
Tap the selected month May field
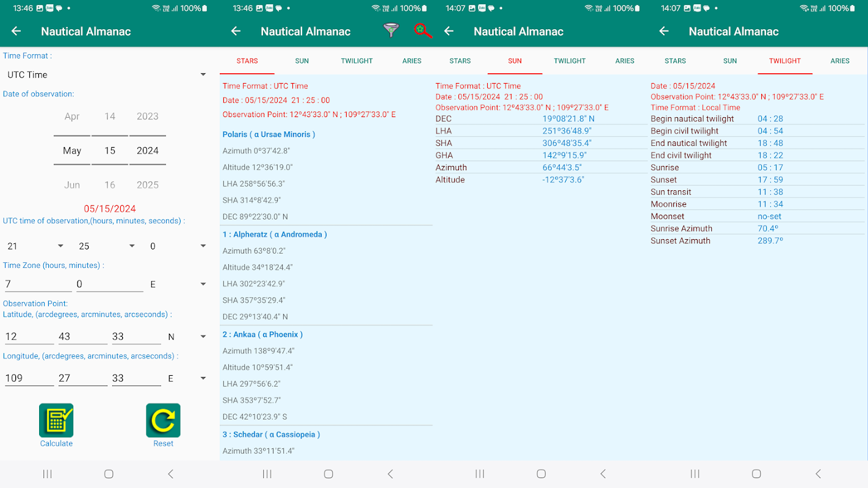72,151
